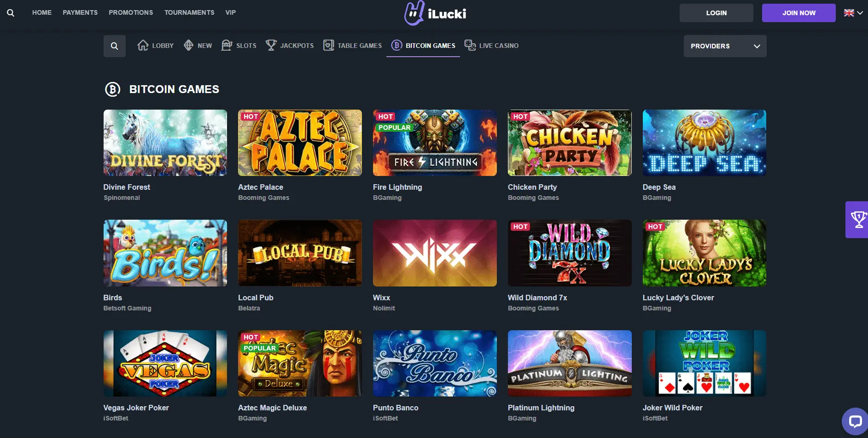Open the Payments menu item
The height and width of the screenshot is (438, 868).
[x=80, y=12]
